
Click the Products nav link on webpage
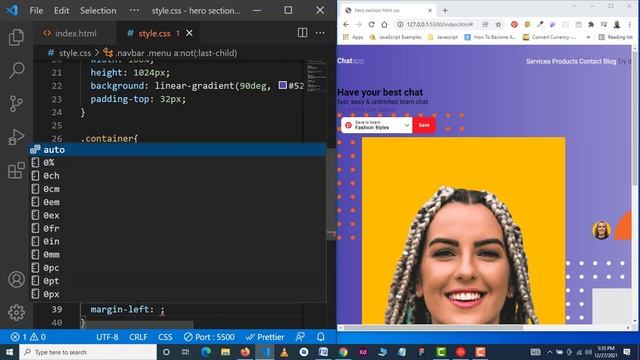pyautogui.click(x=565, y=61)
